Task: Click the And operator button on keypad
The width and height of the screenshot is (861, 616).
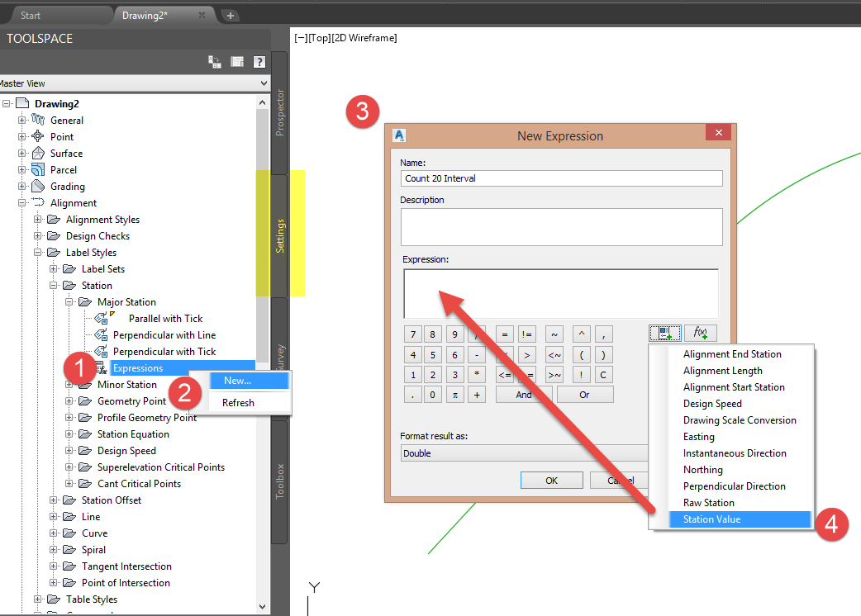Action: (x=524, y=394)
